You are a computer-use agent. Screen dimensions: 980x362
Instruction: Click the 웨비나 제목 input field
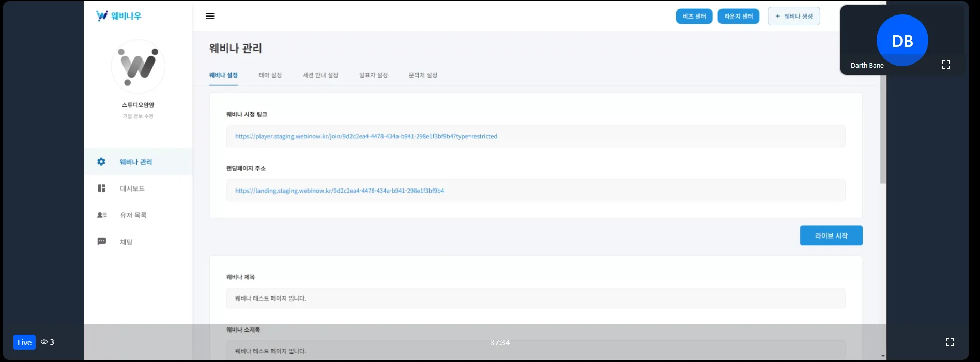535,298
